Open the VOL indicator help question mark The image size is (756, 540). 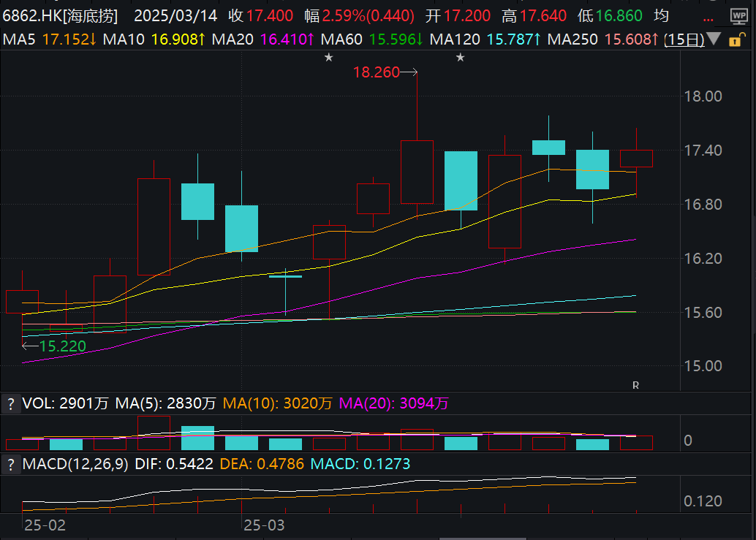[x=11, y=403]
